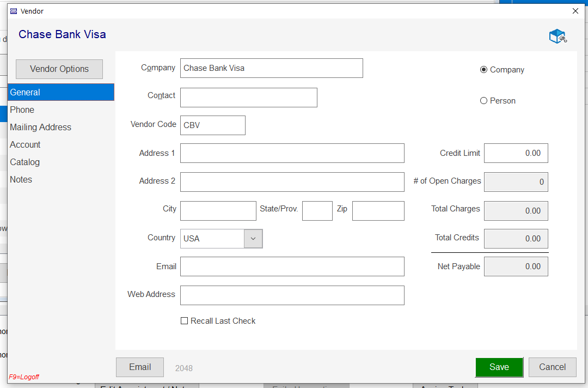Click the State/Prov. input field
This screenshot has height=388, width=588.
[x=317, y=211]
